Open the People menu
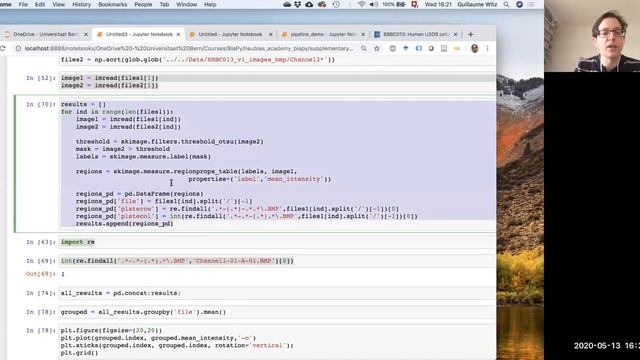 tap(143, 4)
